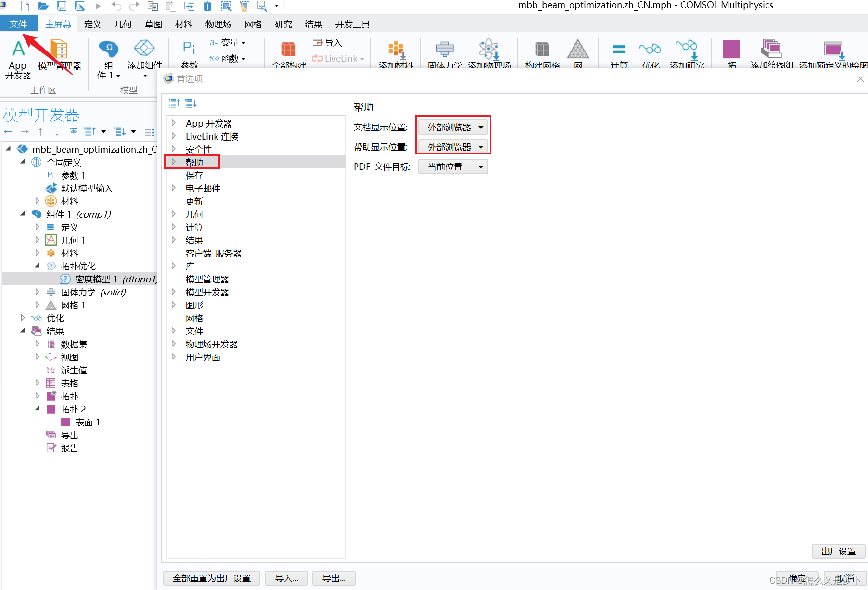Select the 导出 results node
This screenshot has width=868, height=590.
click(x=69, y=435)
